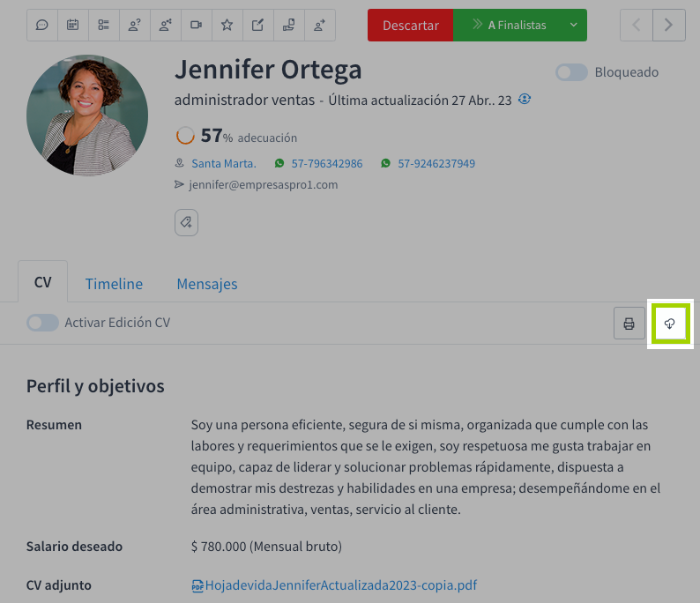The height and width of the screenshot is (603, 700).
Task: Click Jennifer Ortega's profile photo
Action: click(87, 115)
